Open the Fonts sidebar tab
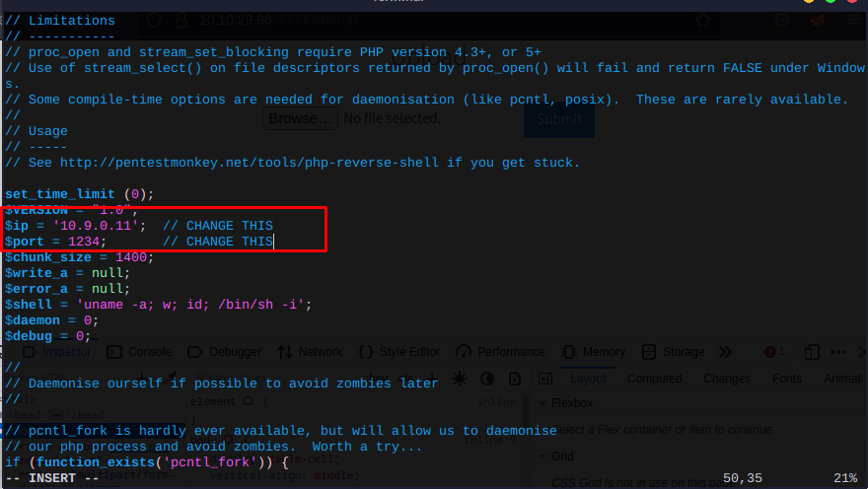 787,379
